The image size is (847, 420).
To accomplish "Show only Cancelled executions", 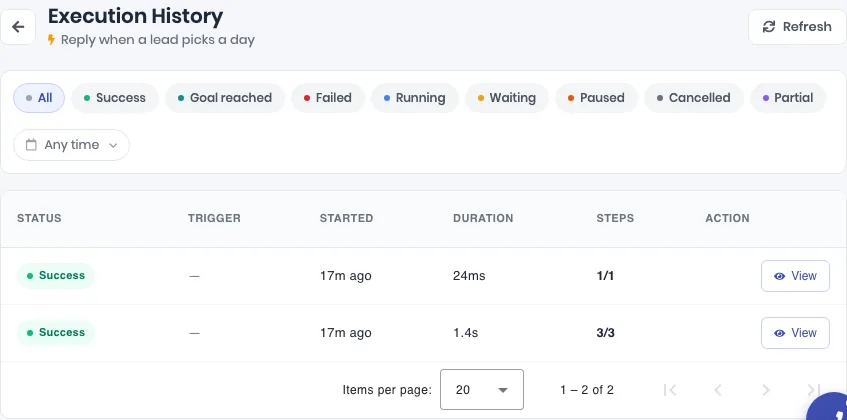I will tap(694, 98).
